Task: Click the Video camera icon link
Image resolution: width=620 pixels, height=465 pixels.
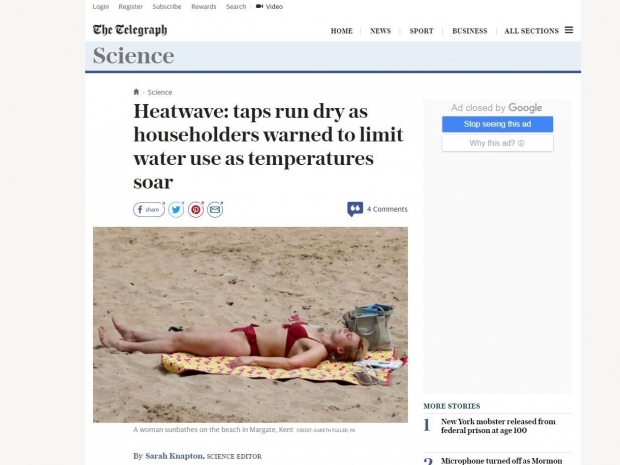Action: point(259,6)
